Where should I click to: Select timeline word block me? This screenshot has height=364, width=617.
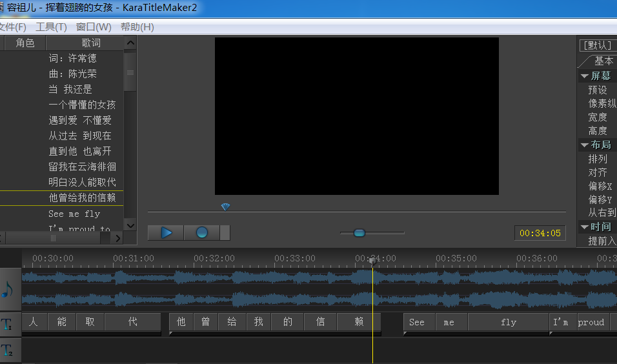[452, 322]
